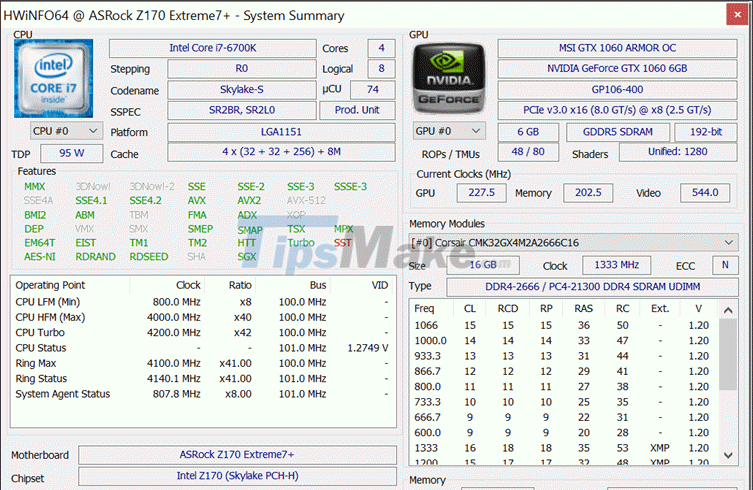This screenshot has width=753, height=490.
Task: Click the CPU LFM (Min) row
Action: 203,302
